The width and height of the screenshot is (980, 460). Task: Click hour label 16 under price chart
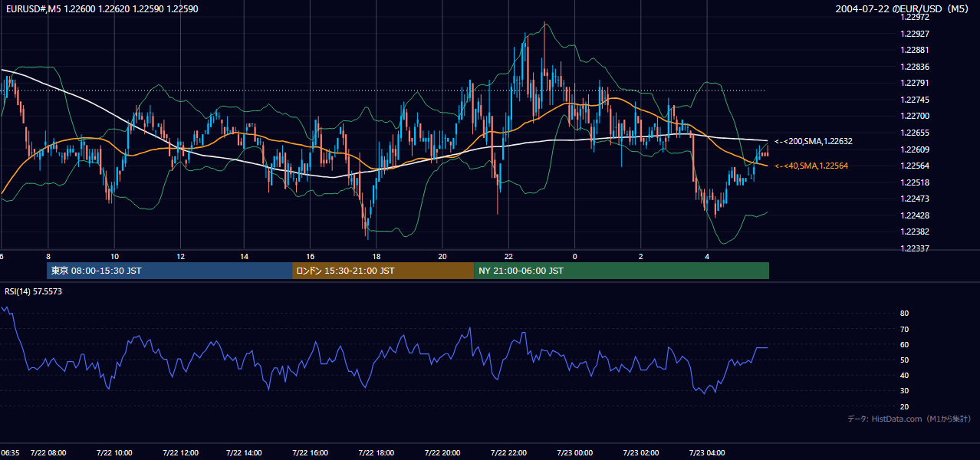pos(311,256)
